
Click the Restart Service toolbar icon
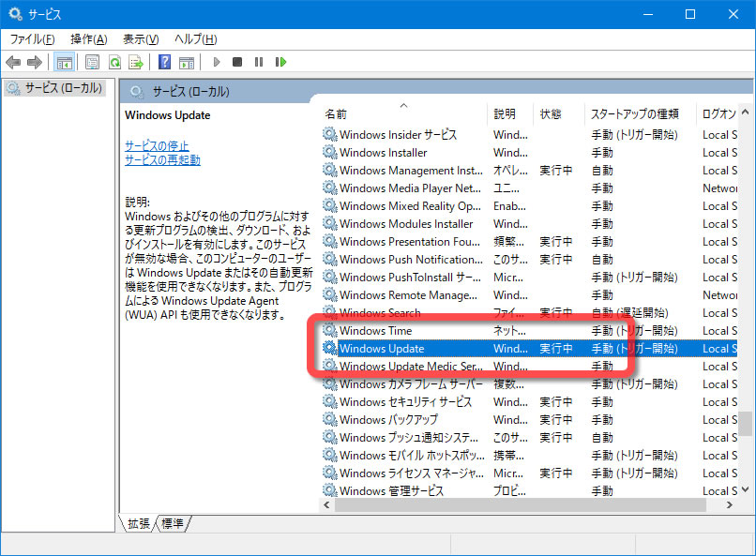pos(280,62)
